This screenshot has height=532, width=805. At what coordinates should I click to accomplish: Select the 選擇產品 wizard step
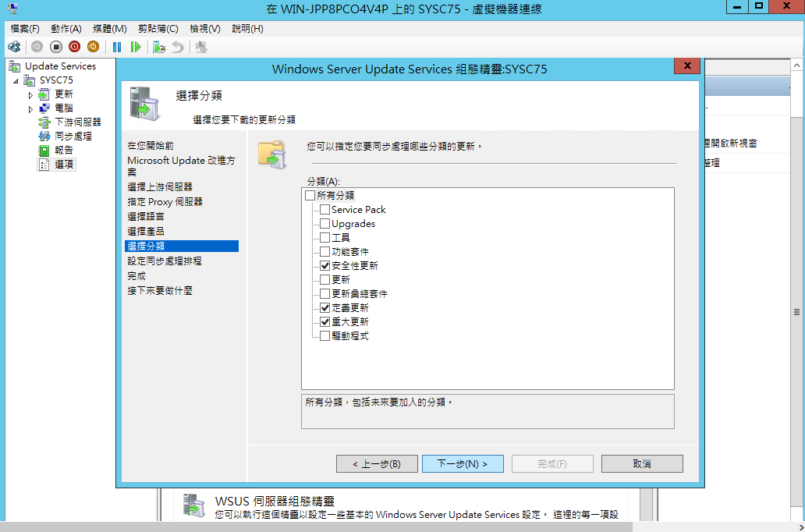146,232
